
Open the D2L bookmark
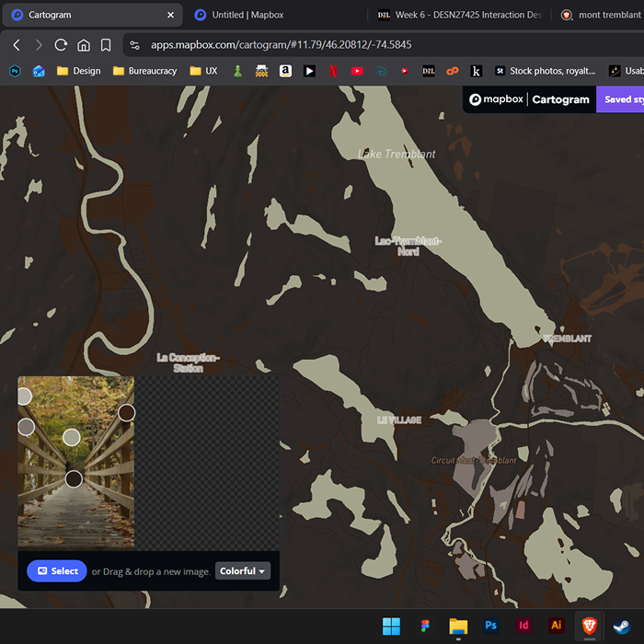429,71
